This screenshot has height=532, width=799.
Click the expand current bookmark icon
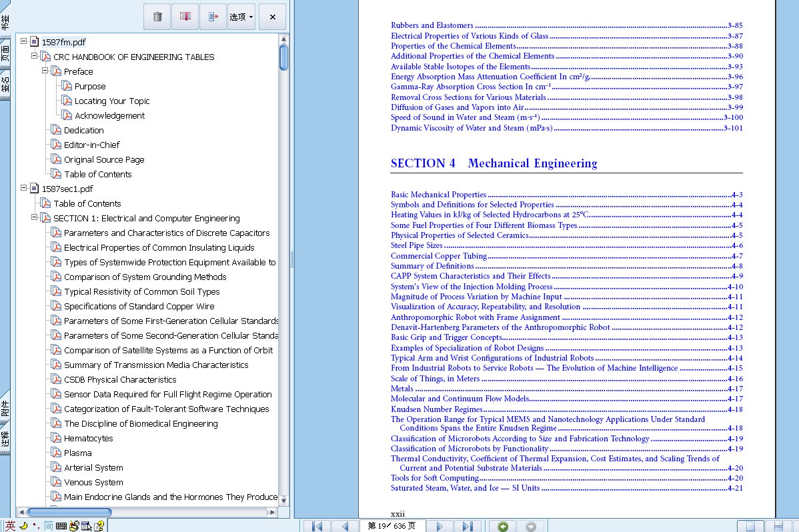[213, 17]
